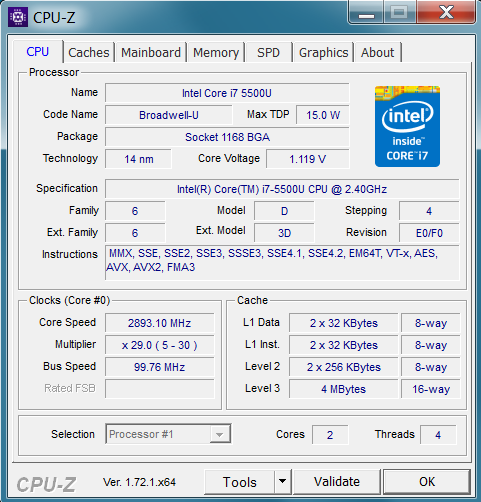
Task: Click the Tools button
Action: (240, 482)
